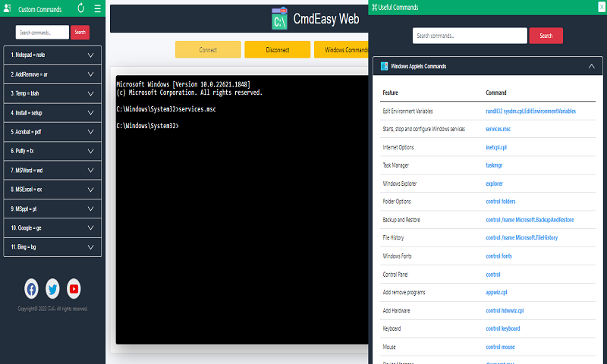Open the YouTube social link
Viewport: 607px width, 364px height.
click(74, 289)
